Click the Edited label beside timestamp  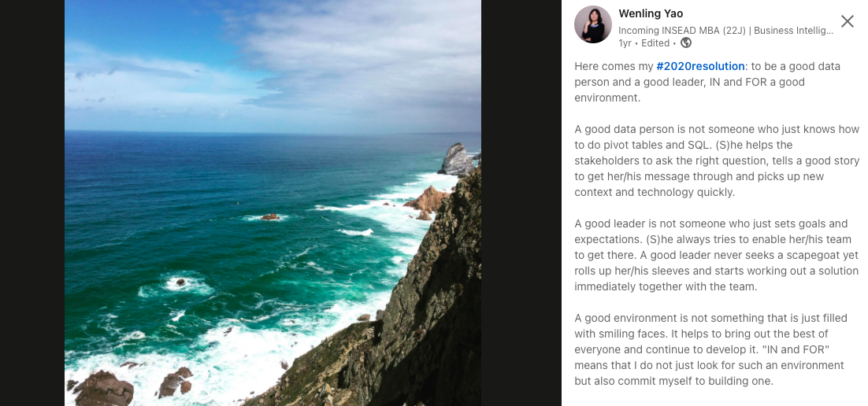click(x=654, y=42)
